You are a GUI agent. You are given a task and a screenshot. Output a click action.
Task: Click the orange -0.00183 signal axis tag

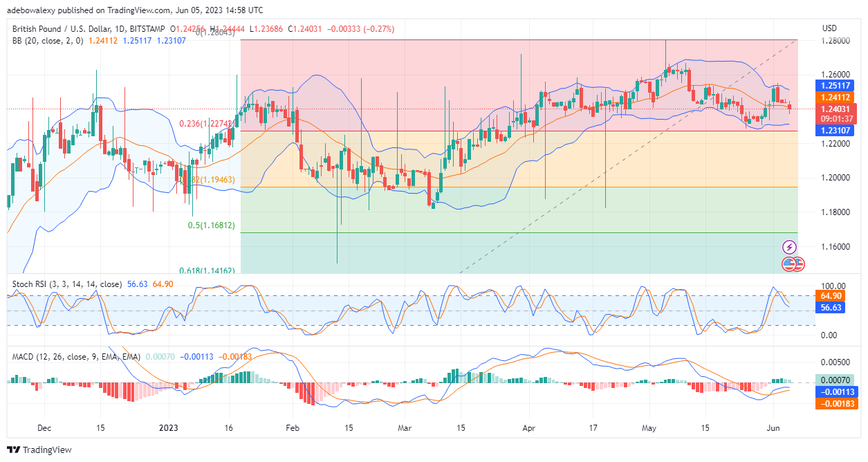836,403
